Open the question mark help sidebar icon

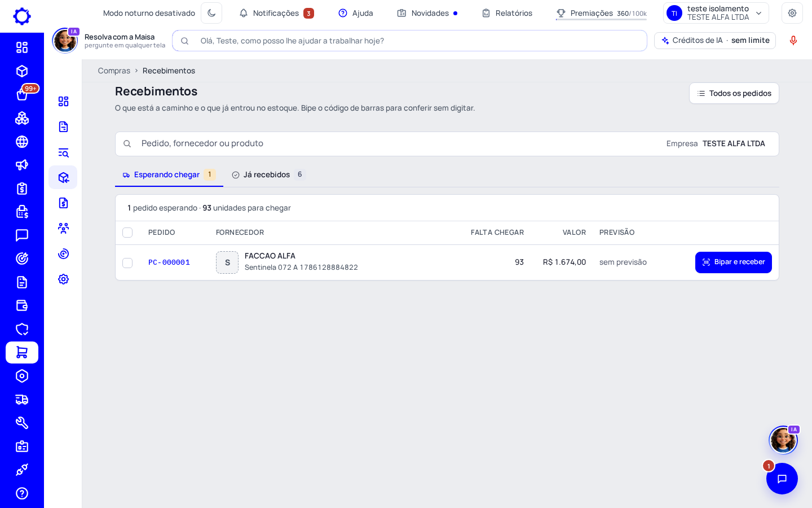pos(22,493)
